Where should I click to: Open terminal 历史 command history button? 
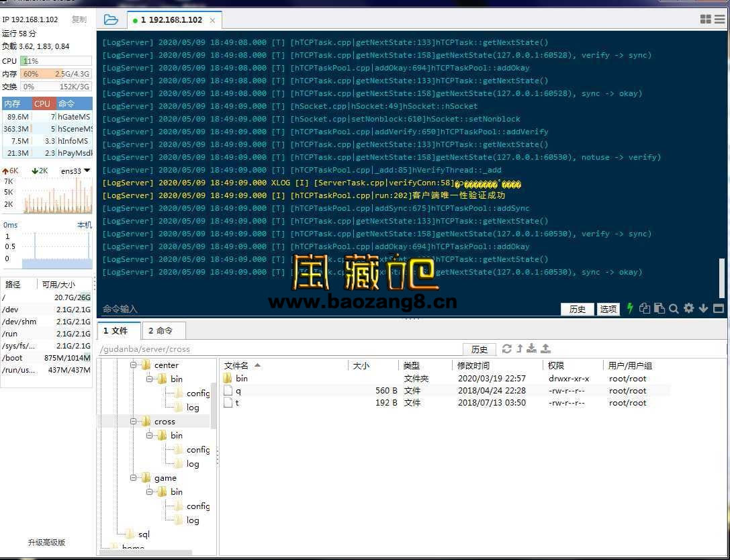pos(578,309)
